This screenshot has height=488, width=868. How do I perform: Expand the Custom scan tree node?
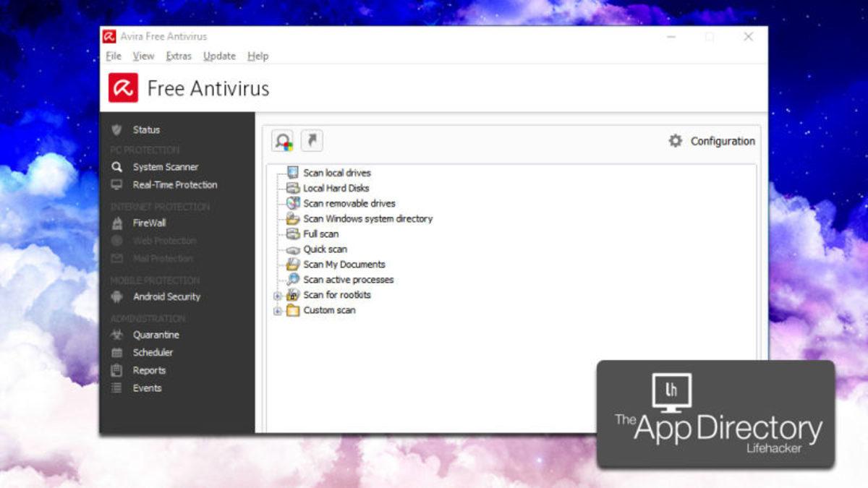[277, 311]
